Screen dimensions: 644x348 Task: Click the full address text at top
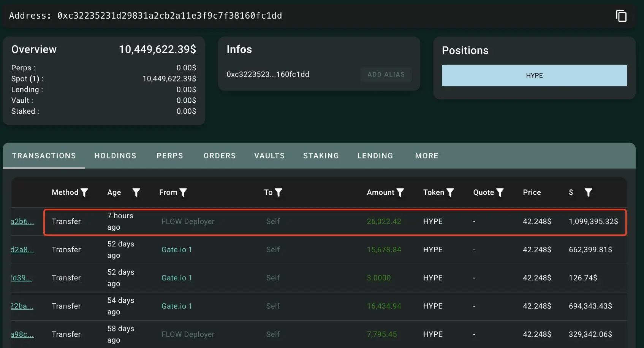click(169, 16)
